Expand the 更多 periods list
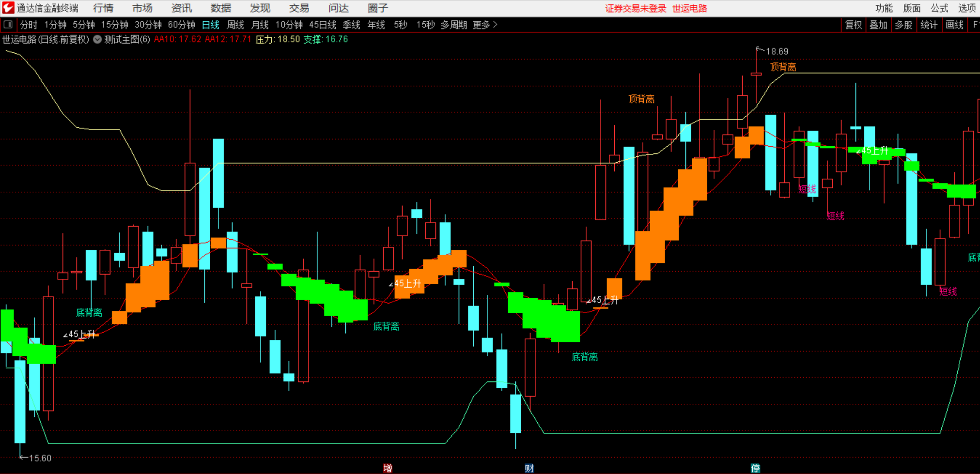The width and height of the screenshot is (980, 474). (x=485, y=25)
